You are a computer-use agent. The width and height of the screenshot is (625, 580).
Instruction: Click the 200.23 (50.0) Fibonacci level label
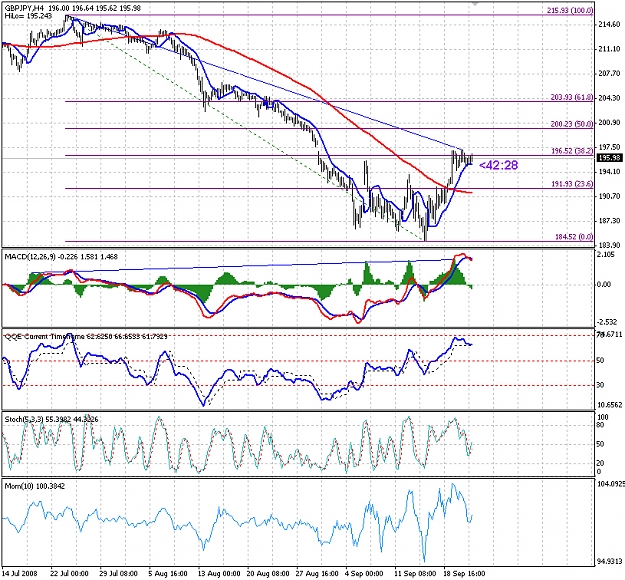coord(572,124)
